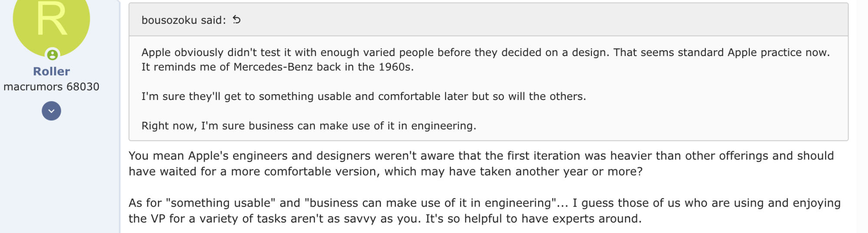The image size is (868, 233).
Task: Click the green online status badge on the avatar
Action: (52, 55)
